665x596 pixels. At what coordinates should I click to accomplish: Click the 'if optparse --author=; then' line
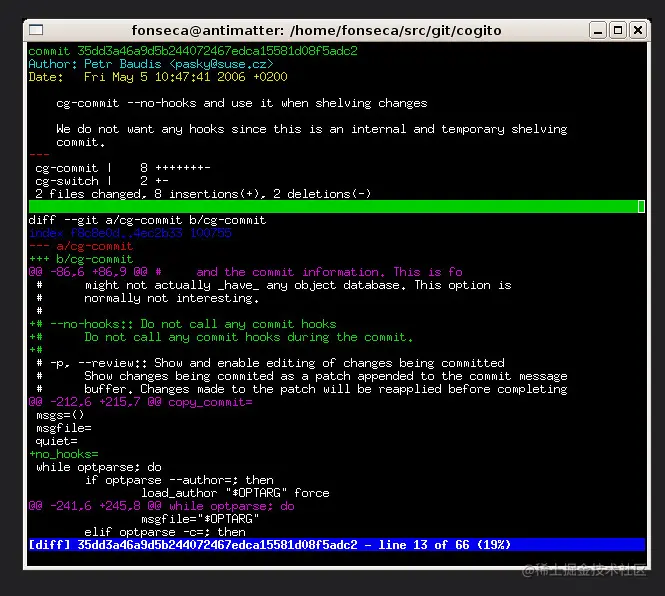click(179, 480)
